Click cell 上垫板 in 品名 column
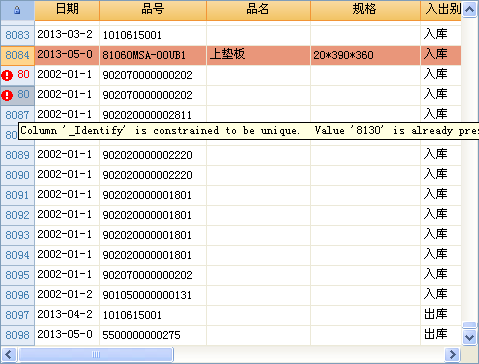This screenshot has height=364, width=479. click(x=258, y=55)
